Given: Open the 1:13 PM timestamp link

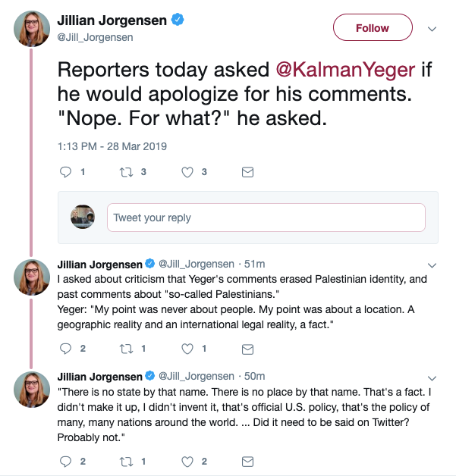Looking at the screenshot, I should [x=112, y=146].
